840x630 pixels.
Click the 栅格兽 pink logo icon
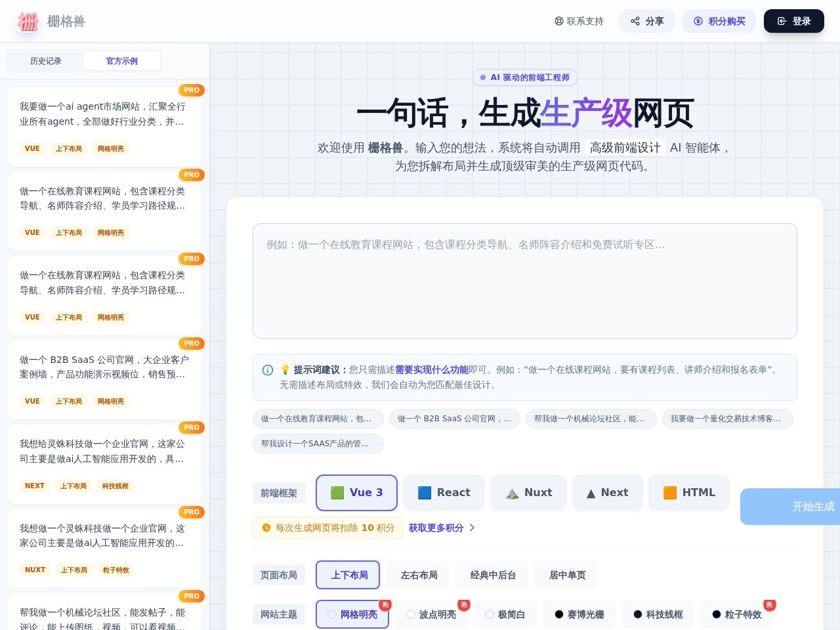(x=28, y=22)
